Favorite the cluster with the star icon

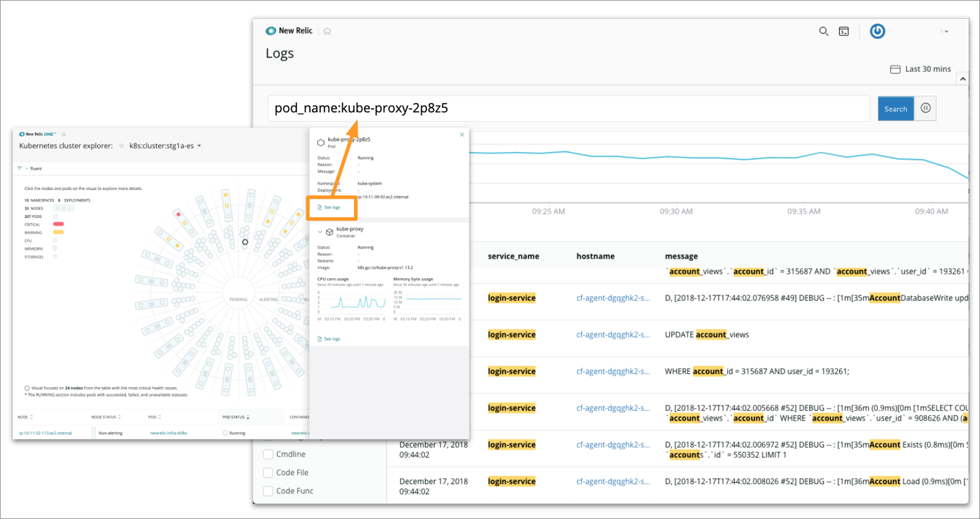coord(121,146)
